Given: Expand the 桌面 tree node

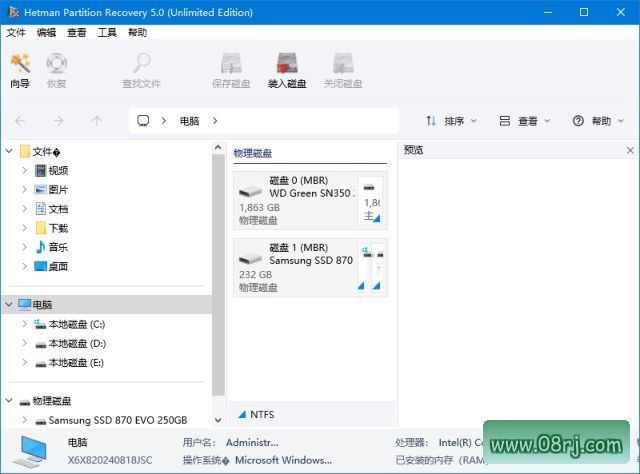Looking at the screenshot, I should tap(24, 266).
